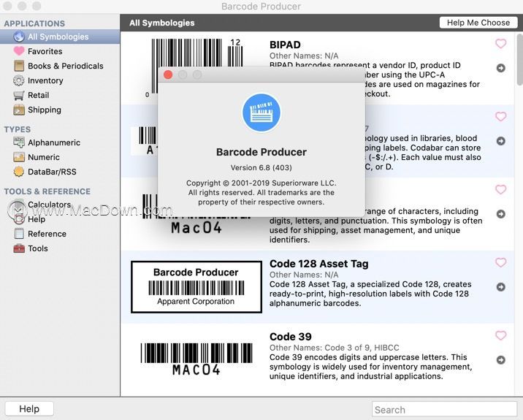
Task: Select All Symbologies in the sidebar
Action: point(60,37)
